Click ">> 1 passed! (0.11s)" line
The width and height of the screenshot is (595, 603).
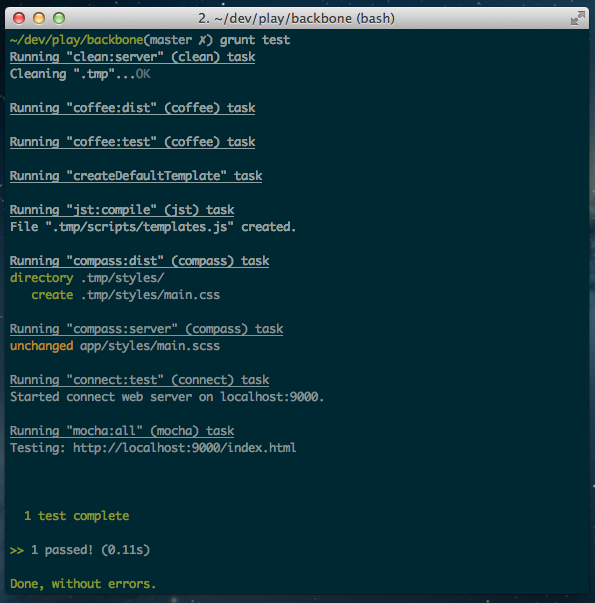pos(80,550)
